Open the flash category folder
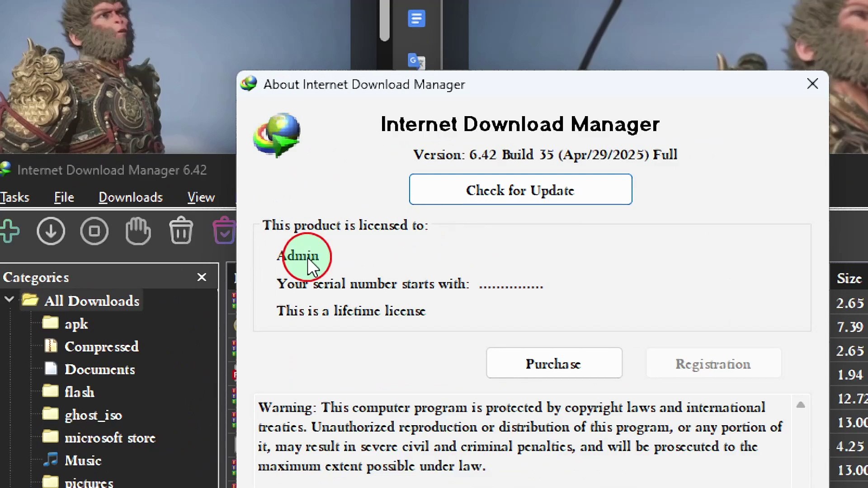The width and height of the screenshot is (868, 488). pyautogui.click(x=68, y=392)
